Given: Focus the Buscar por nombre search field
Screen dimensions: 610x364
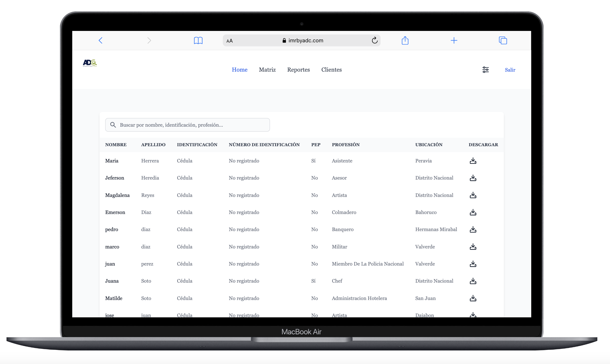Looking at the screenshot, I should point(190,125).
